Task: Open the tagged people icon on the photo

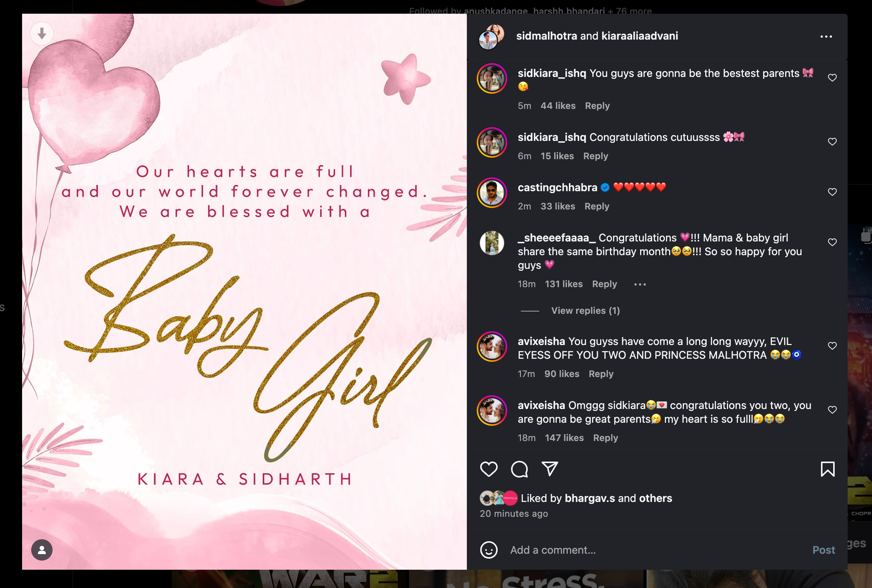Action: tap(42, 550)
